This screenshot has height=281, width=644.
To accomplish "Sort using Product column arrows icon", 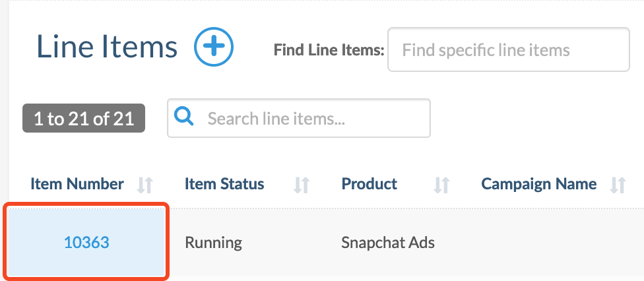I will tap(442, 185).
